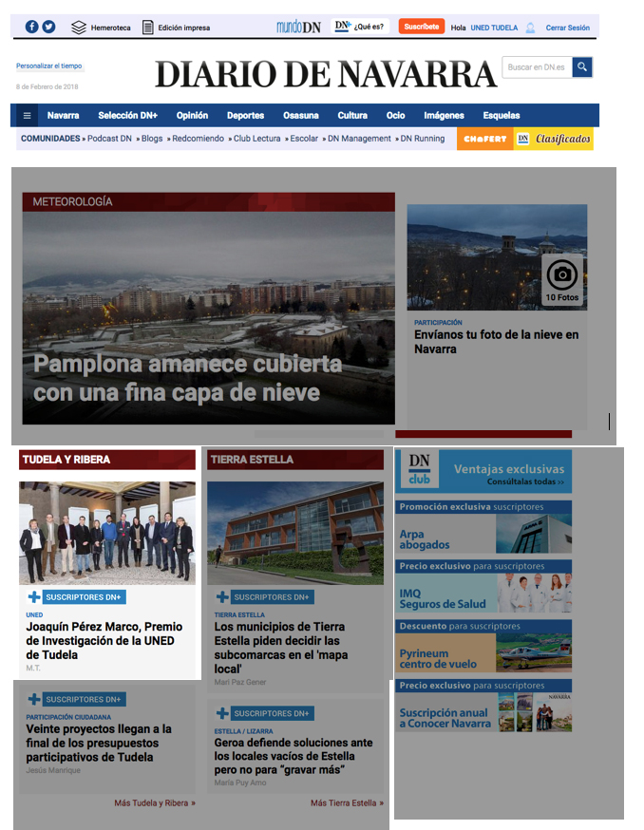Focus the Buscar en DN.es search field

[x=537, y=67]
